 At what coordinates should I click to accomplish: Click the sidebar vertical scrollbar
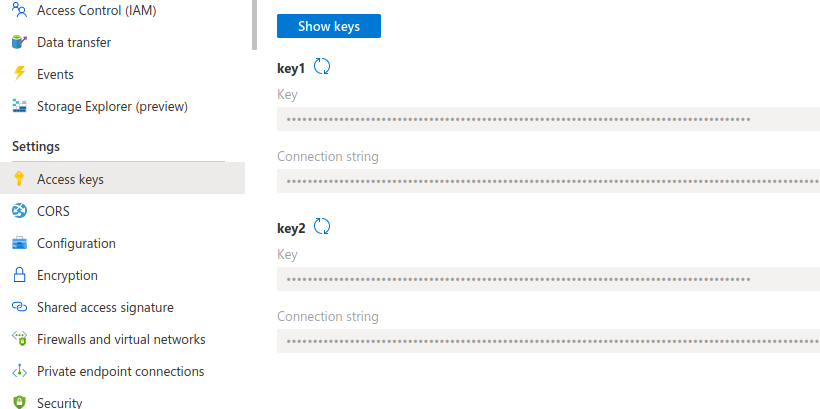pos(255,25)
